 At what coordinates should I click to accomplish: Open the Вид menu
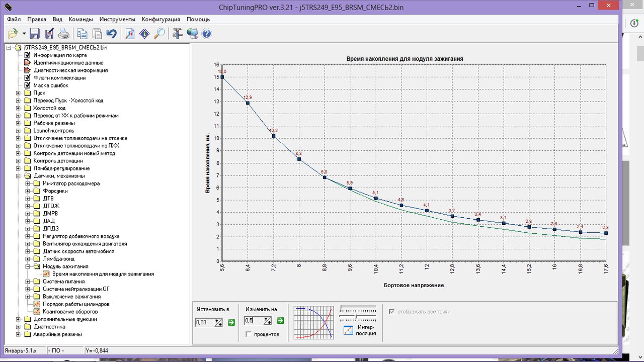click(57, 19)
